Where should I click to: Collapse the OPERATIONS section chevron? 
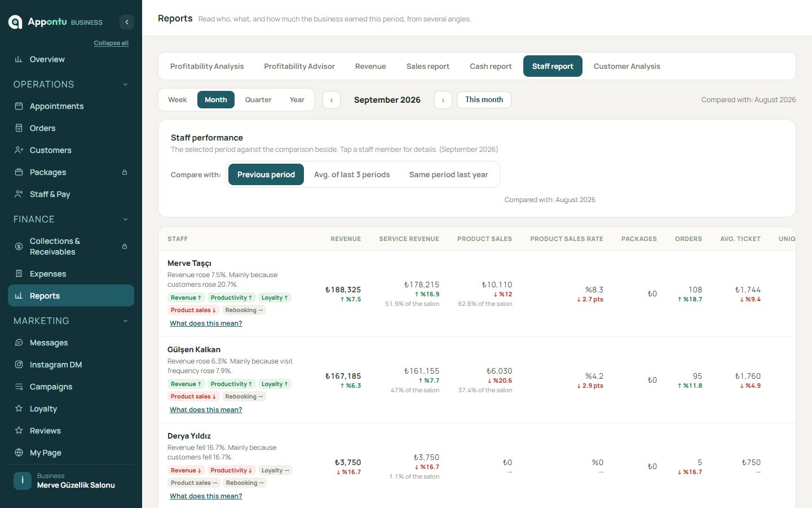125,85
